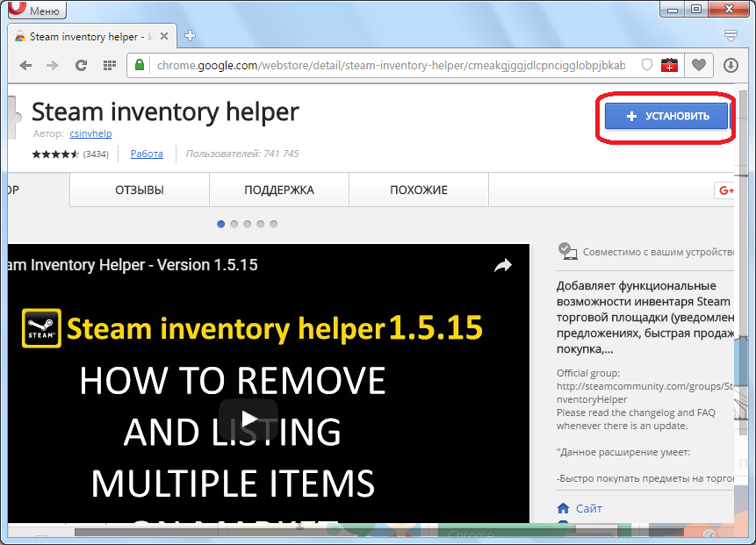756x545 pixels.
Task: Expand the tab list menu at top right
Action: 731,36
